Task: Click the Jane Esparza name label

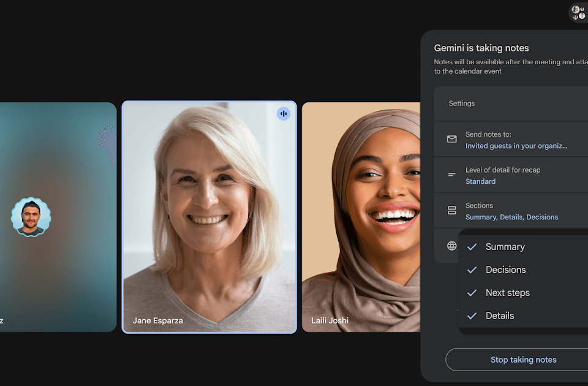Action: point(157,320)
